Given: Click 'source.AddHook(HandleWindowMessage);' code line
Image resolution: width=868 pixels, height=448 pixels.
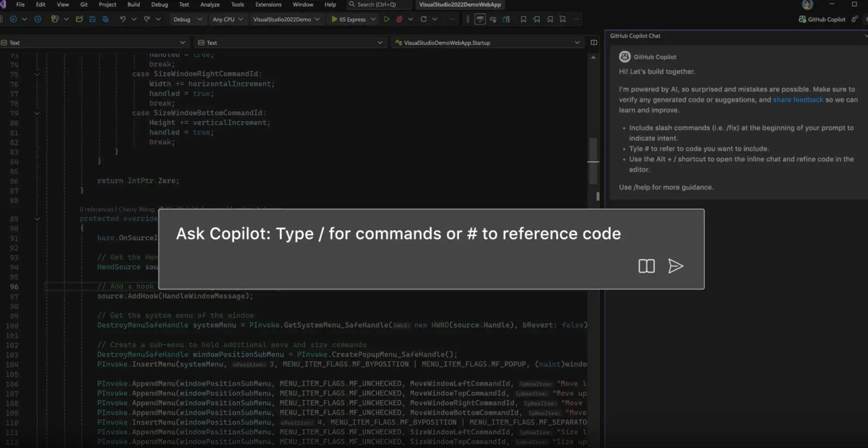Looking at the screenshot, I should pos(175,296).
